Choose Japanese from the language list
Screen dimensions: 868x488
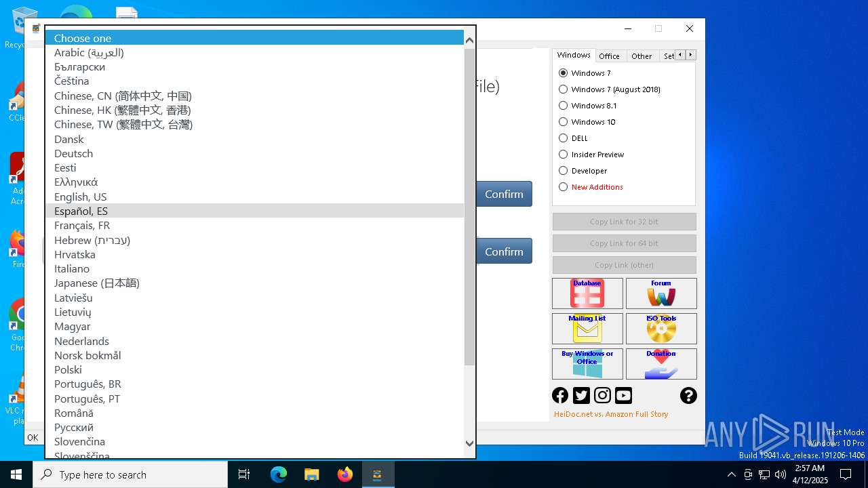(x=254, y=283)
